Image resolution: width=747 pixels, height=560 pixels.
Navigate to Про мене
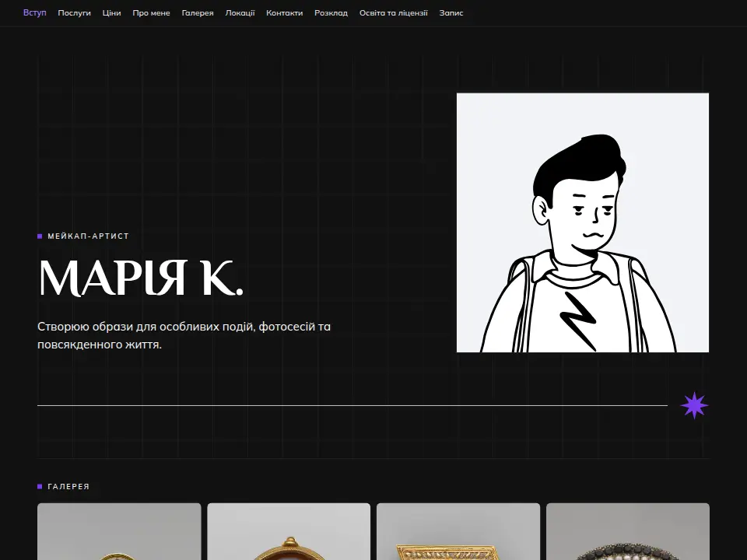151,13
